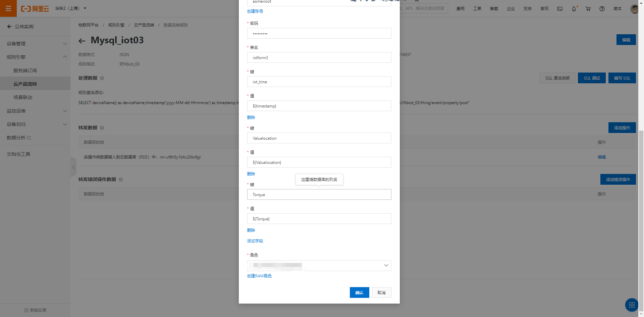644x317 pixels.
Task: Click 编辑 link in RDS row
Action: (601, 157)
